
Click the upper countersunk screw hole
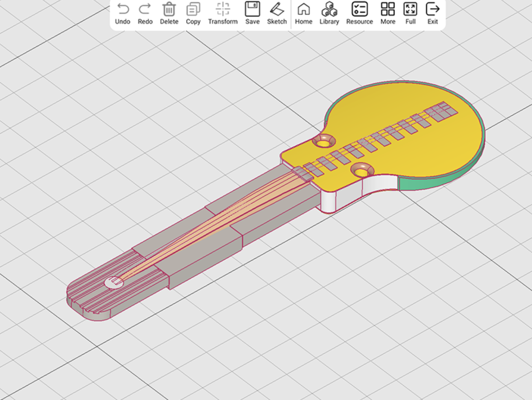(324, 141)
